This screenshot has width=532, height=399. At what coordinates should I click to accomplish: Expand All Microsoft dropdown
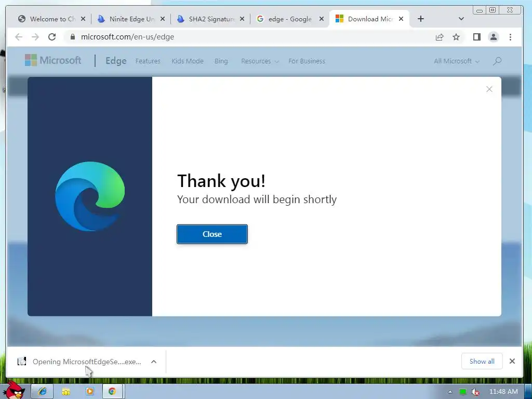tap(457, 61)
